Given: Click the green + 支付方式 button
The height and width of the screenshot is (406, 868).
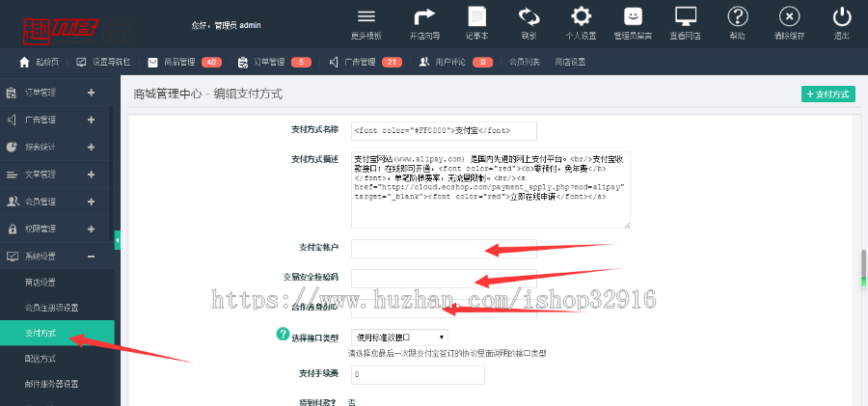Looking at the screenshot, I should tap(828, 95).
